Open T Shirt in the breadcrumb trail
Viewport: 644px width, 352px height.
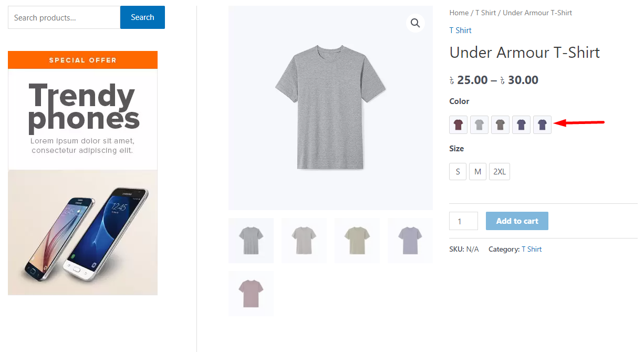coord(485,13)
